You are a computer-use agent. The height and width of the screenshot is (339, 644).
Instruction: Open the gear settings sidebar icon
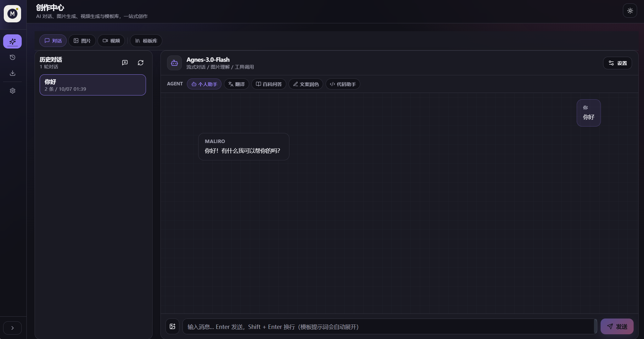click(13, 91)
